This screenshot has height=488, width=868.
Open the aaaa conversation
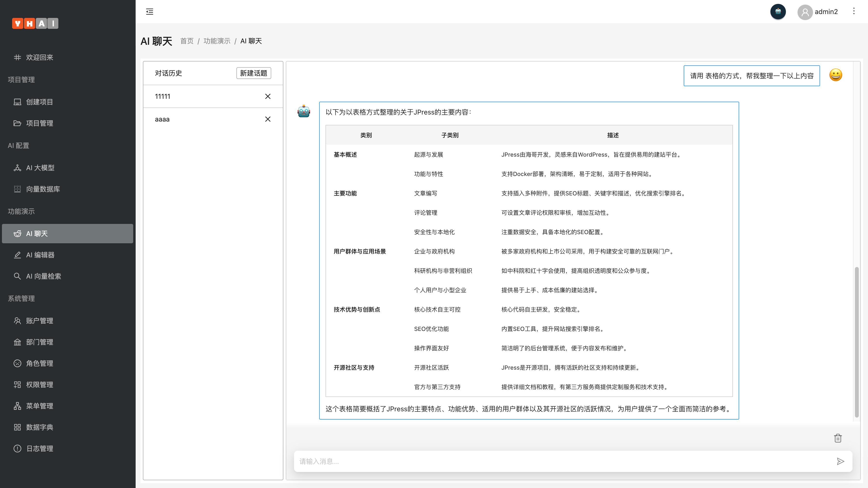[x=213, y=119]
